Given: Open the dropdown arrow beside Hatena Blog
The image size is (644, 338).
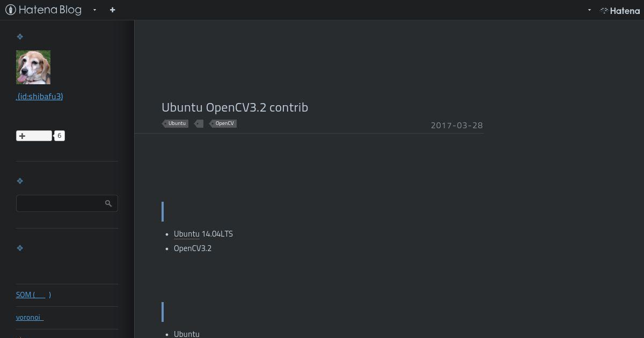Looking at the screenshot, I should point(94,10).
